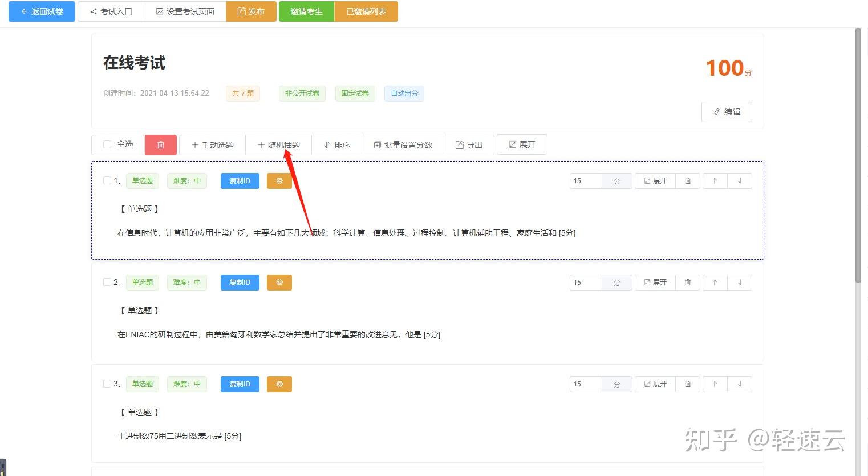Expand question 2 details
Screen dimensions: 868x476
click(655, 283)
